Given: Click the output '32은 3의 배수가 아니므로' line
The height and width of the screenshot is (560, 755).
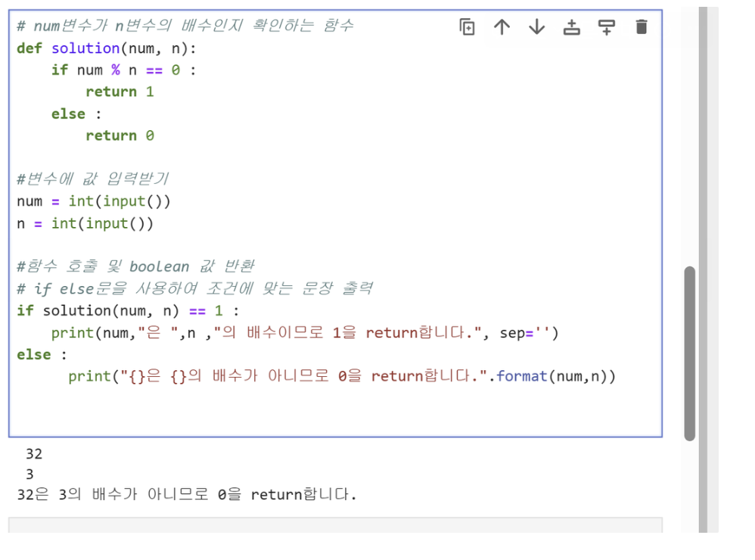Looking at the screenshot, I should [187, 494].
